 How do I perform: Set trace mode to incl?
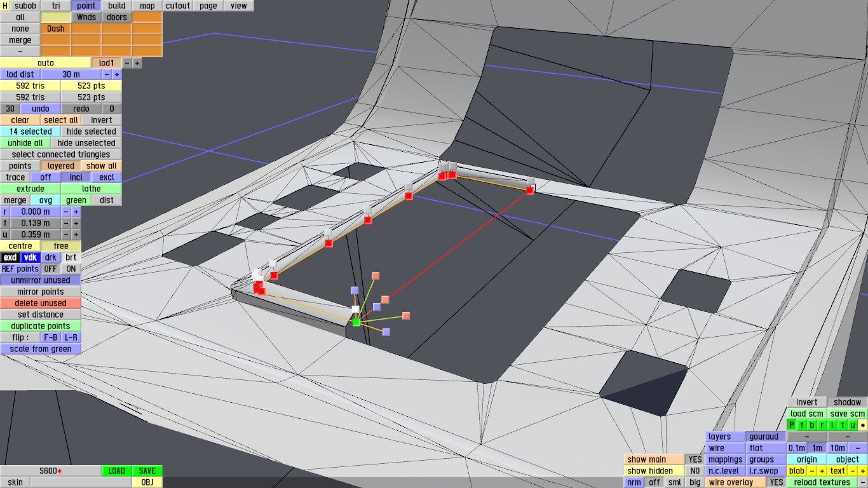pos(76,177)
